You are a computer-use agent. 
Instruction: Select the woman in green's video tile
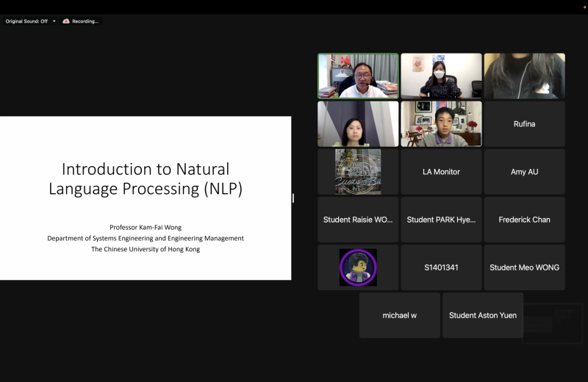(358, 123)
